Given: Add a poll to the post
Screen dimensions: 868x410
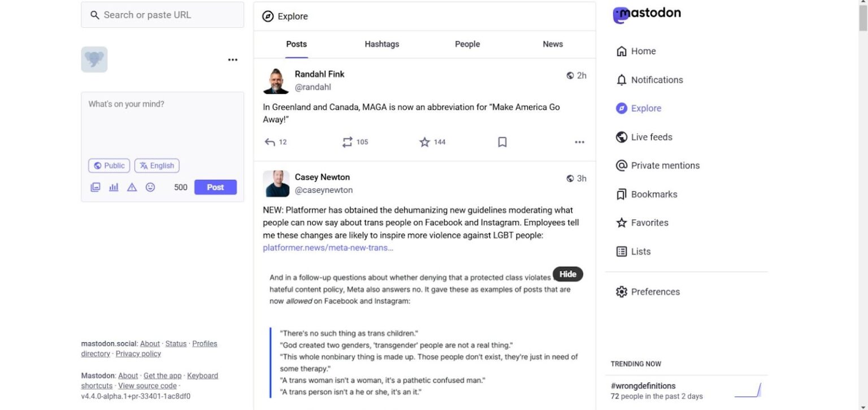Looking at the screenshot, I should [114, 187].
